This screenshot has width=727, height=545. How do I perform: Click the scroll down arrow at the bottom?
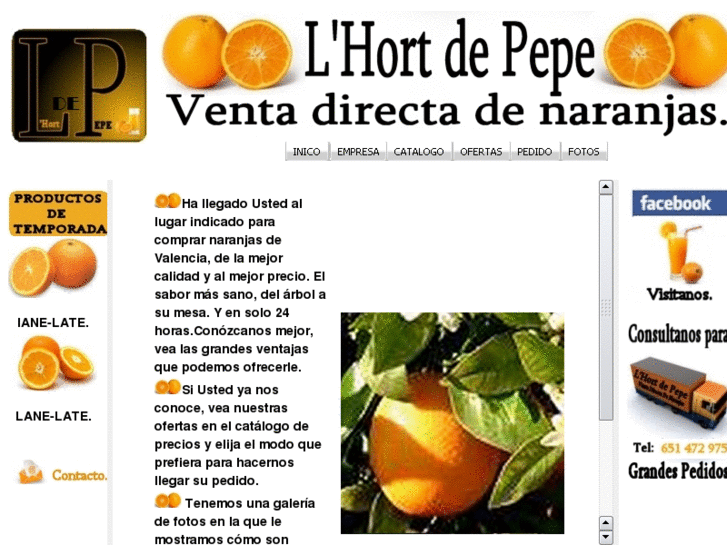coord(606,537)
